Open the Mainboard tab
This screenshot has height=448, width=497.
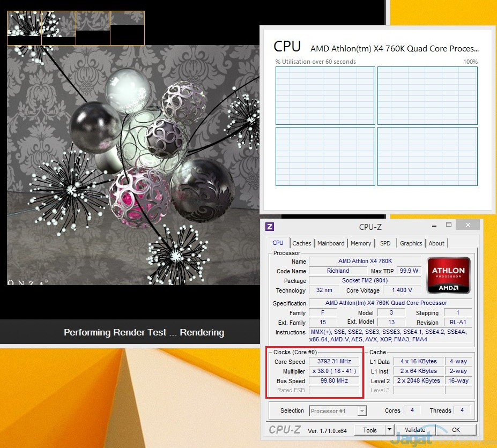pos(331,243)
